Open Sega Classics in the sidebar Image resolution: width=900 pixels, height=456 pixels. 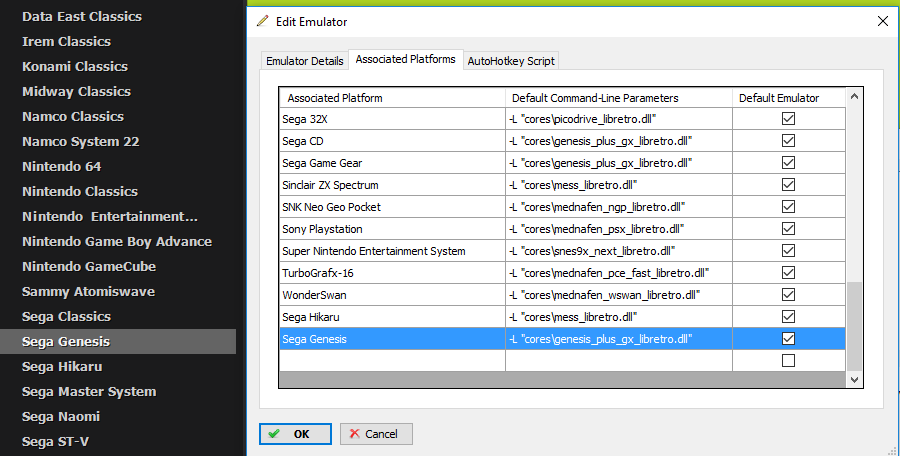pos(67,316)
